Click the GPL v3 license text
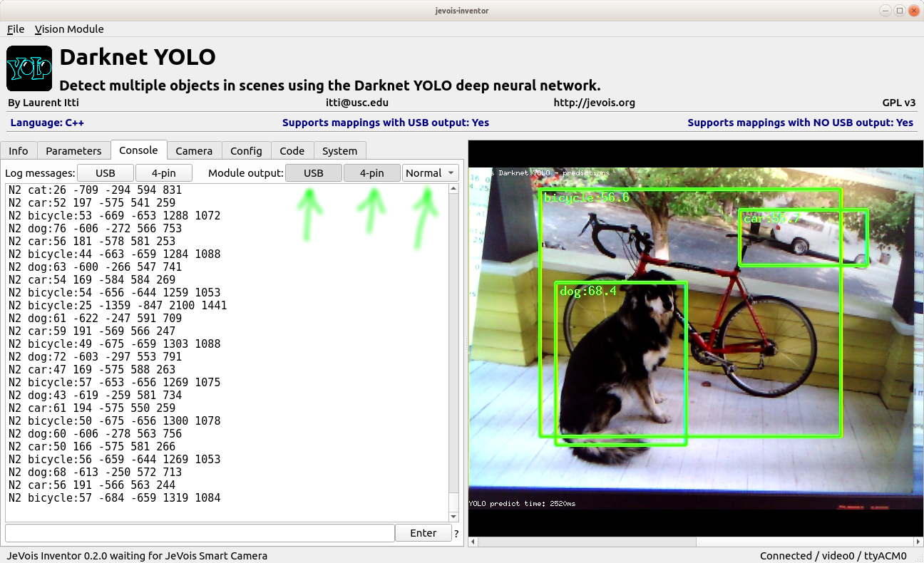 tap(899, 103)
